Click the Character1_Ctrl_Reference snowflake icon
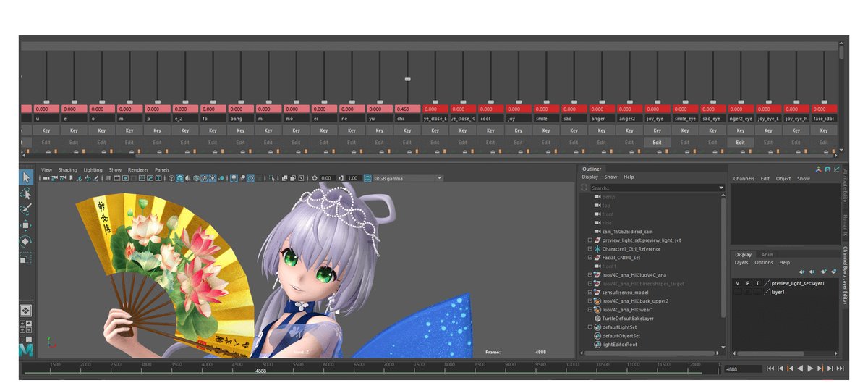 tap(597, 248)
